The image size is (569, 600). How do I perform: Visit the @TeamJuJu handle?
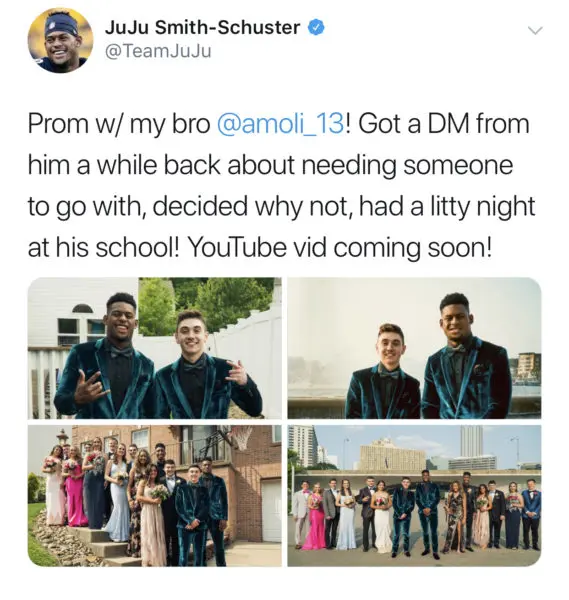tap(158, 51)
